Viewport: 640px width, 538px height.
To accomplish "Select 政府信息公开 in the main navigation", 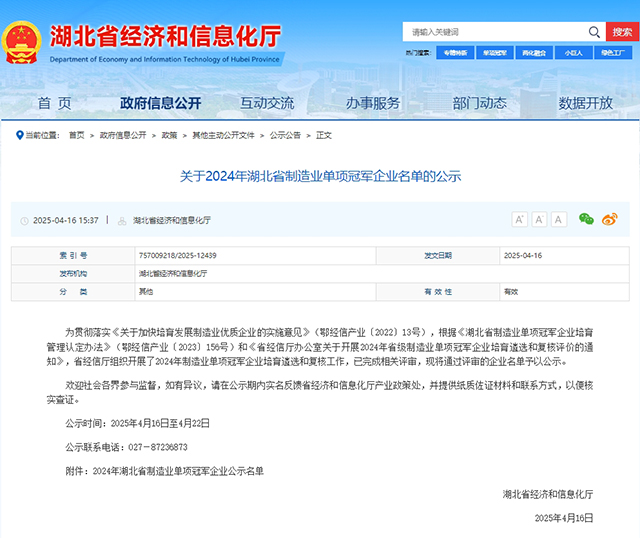I will point(160,103).
